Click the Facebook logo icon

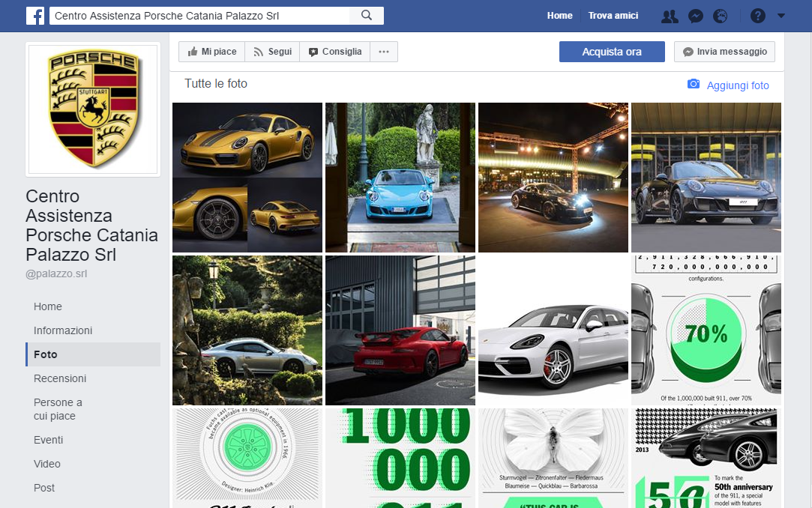tap(35, 16)
